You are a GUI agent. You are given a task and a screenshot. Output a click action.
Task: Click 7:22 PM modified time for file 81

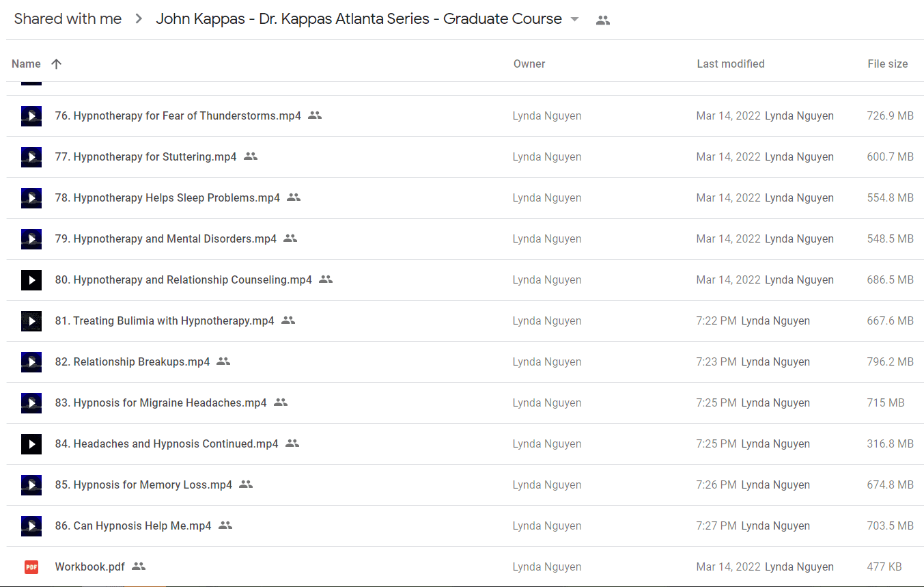pyautogui.click(x=716, y=321)
